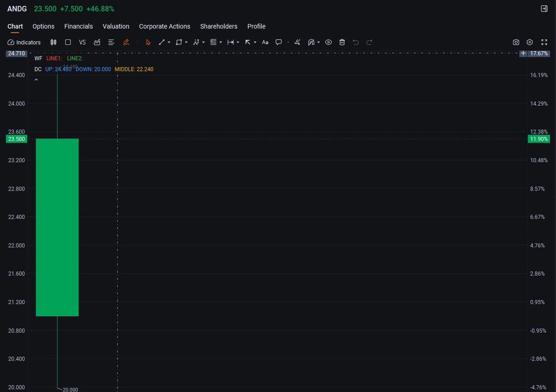Expand the magnet mode dropdown arrow
The width and height of the screenshot is (556, 392).
319,42
